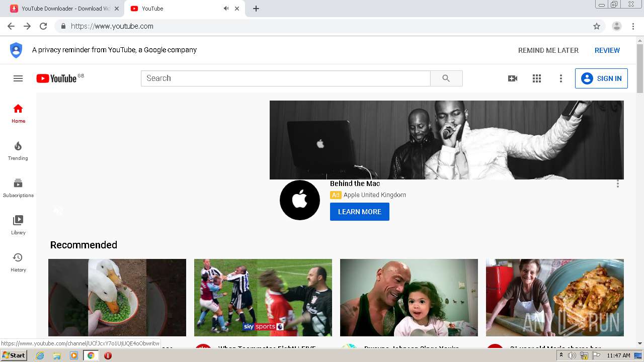Screen dimensions: 644x362
Task: Open YouTube settings three-dot menu
Action: point(561,78)
